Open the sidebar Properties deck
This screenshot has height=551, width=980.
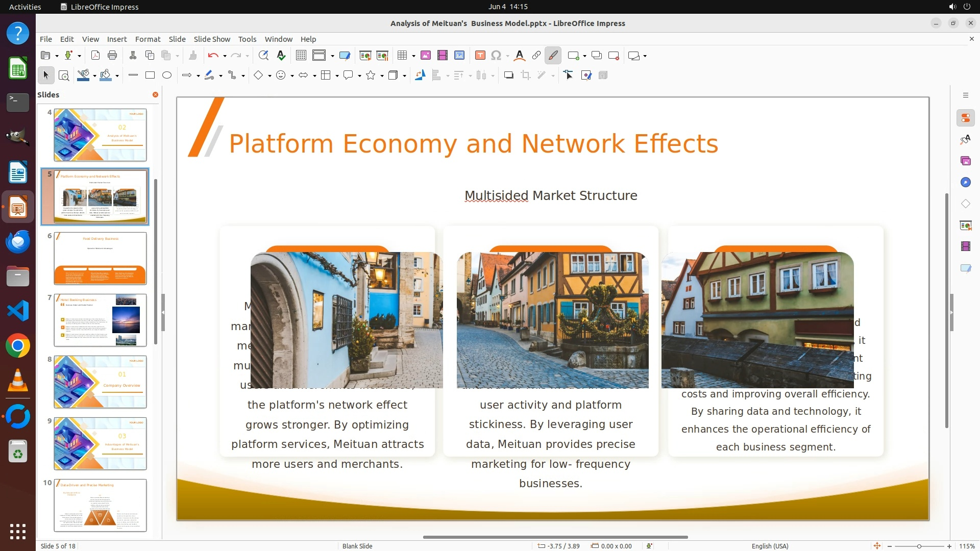(965, 118)
